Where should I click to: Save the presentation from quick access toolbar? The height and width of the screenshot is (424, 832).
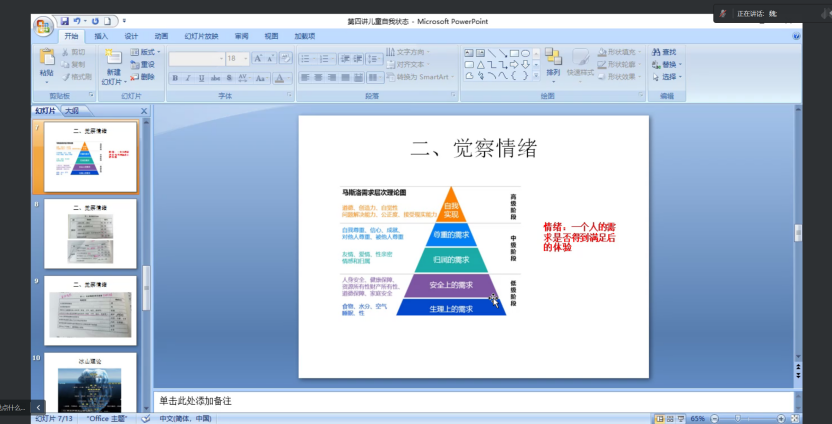(65, 20)
